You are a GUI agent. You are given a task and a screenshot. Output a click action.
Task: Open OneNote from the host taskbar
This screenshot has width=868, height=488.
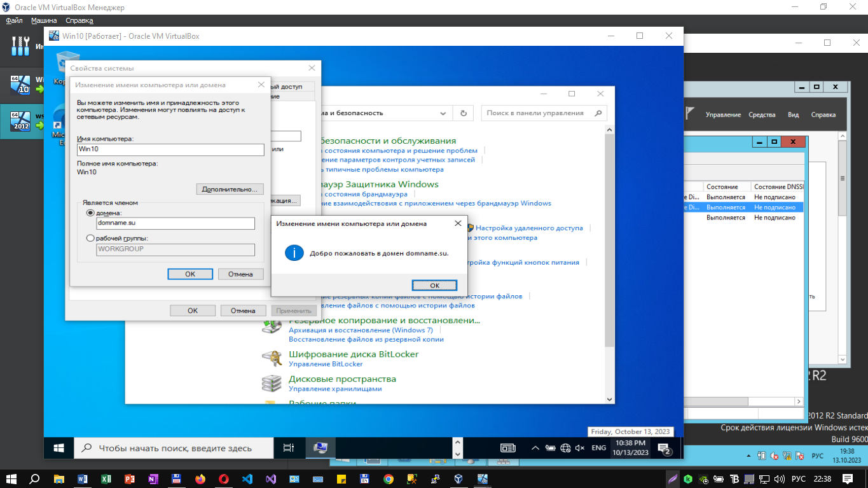(153, 478)
